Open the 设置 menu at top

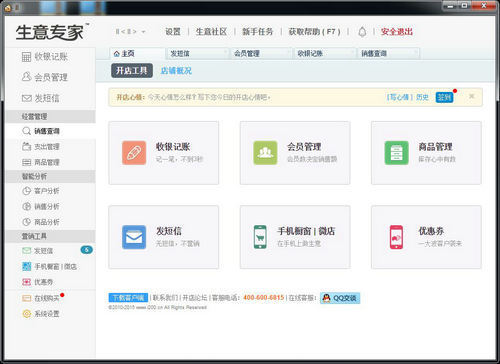pos(173,32)
